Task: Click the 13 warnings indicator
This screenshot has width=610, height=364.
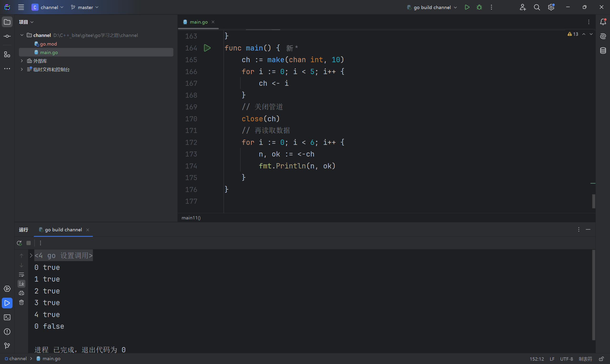Action: [x=573, y=34]
